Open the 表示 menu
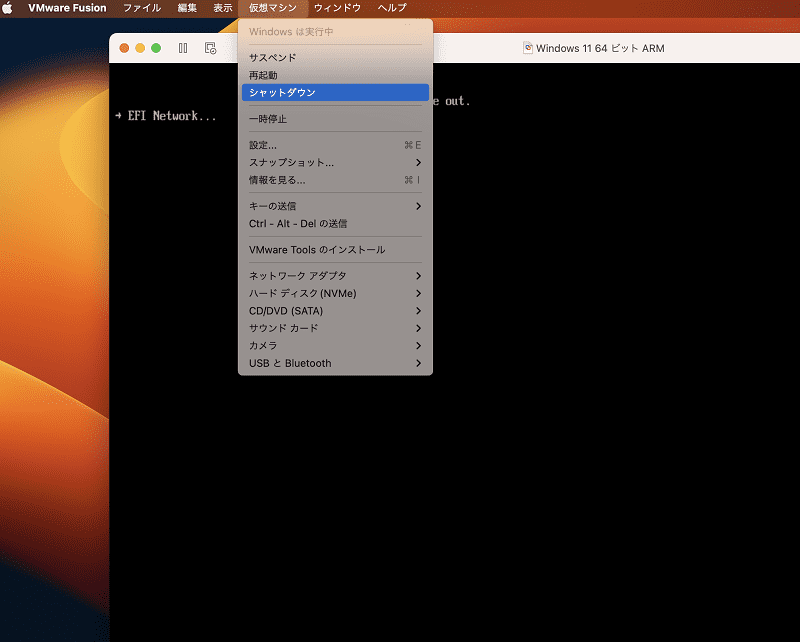This screenshot has height=642, width=800. click(x=222, y=8)
